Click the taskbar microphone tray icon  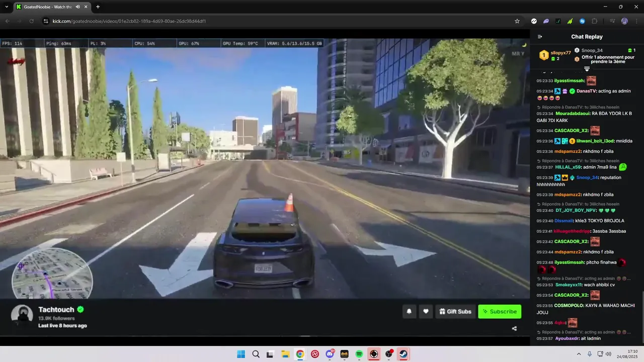coord(590,354)
